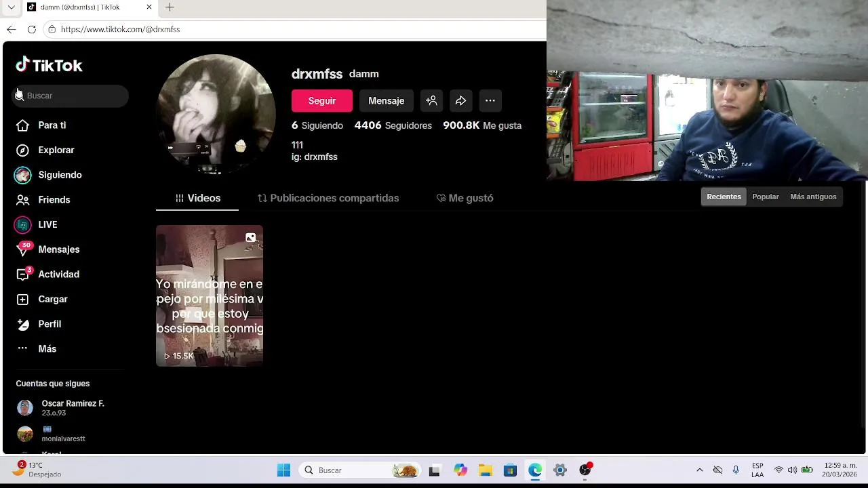Click the Explorar compass icon
The height and width of the screenshot is (488, 868).
tap(22, 150)
